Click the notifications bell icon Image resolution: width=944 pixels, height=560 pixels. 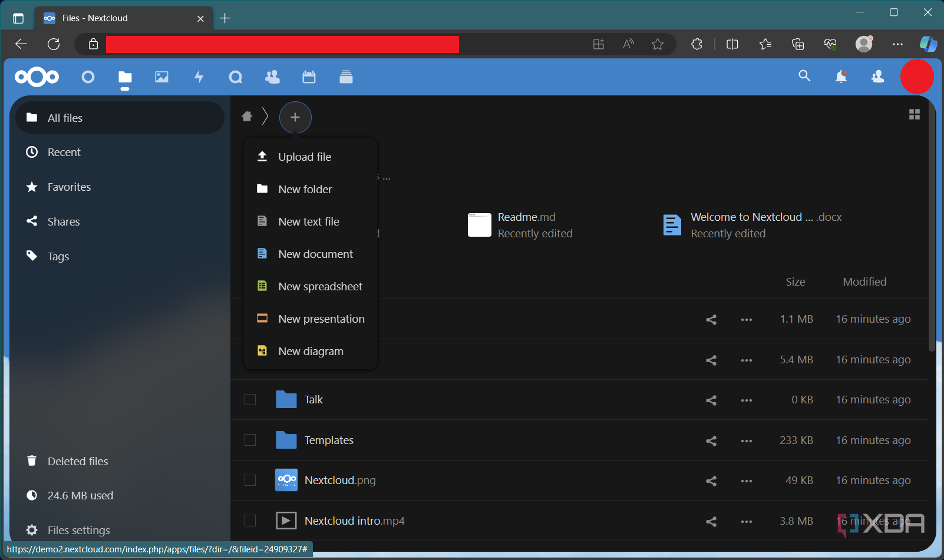(841, 77)
